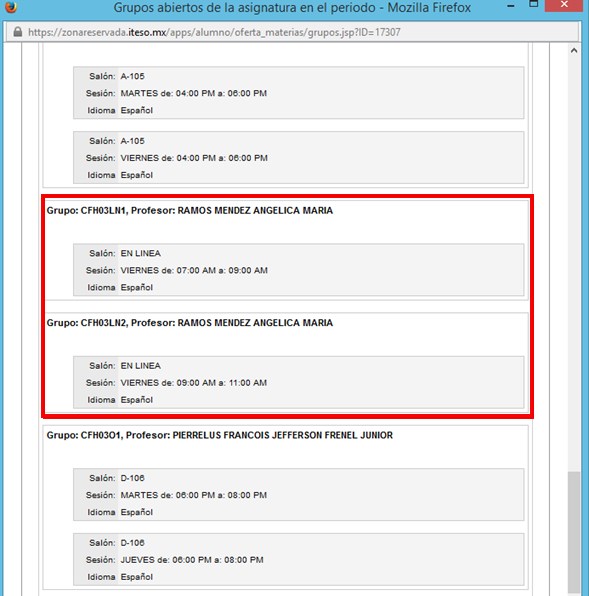
Task: Click the padlock security icon in address bar
Action: pyautogui.click(x=17, y=32)
